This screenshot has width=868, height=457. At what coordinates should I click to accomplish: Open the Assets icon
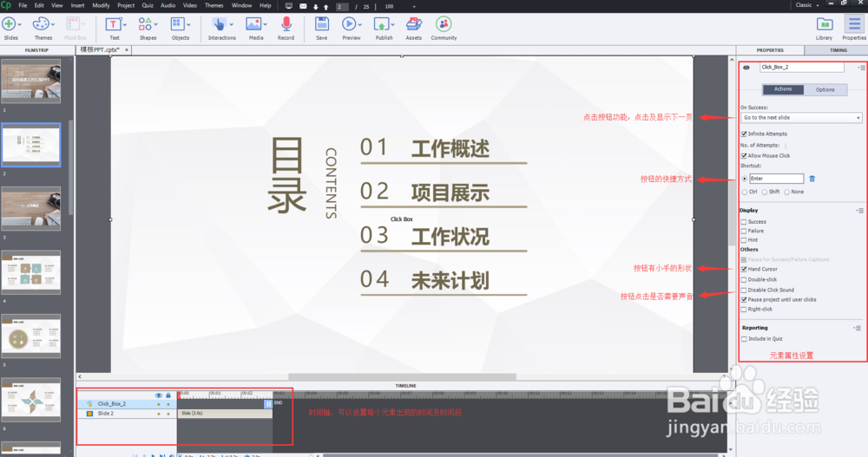(413, 24)
